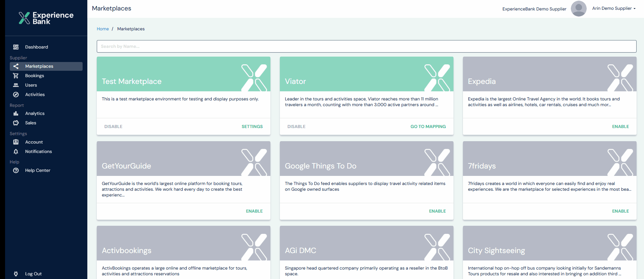
Task: Click Go To Mapping for Viator
Action: pyautogui.click(x=428, y=127)
